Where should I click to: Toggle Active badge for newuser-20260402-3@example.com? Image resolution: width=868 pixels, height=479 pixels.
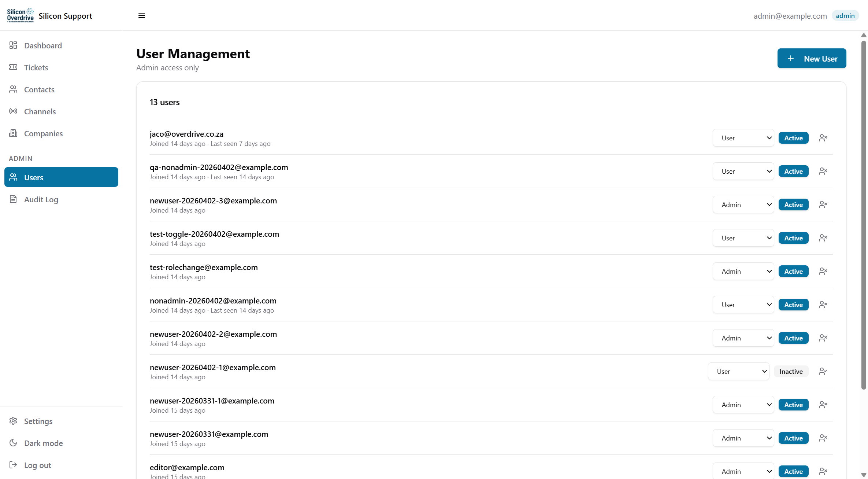[x=793, y=205]
